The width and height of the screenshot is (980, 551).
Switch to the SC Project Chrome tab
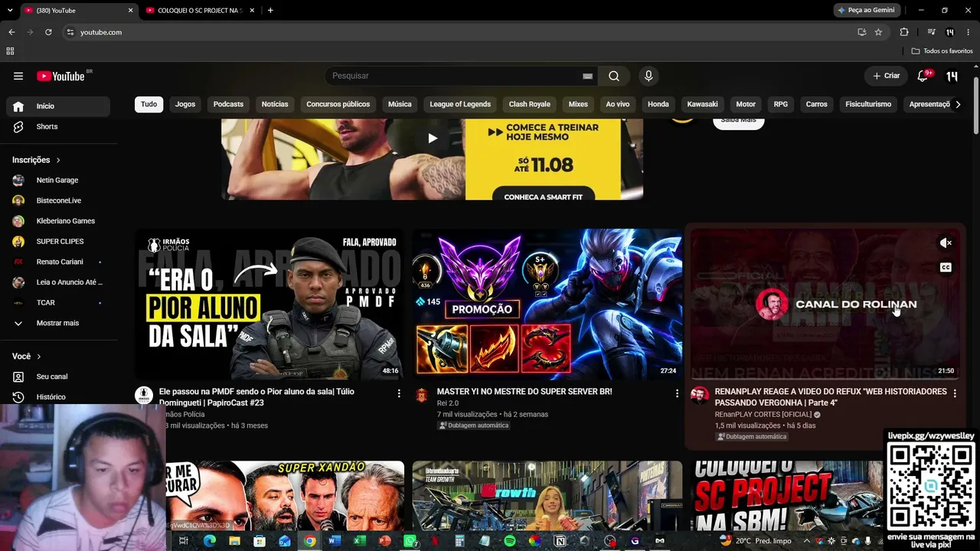click(x=201, y=10)
